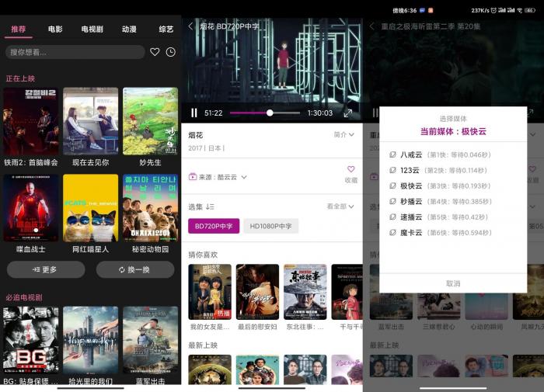This screenshot has height=392, width=544.
Task: Switch to the 动漫 tab
Action: pos(129,29)
